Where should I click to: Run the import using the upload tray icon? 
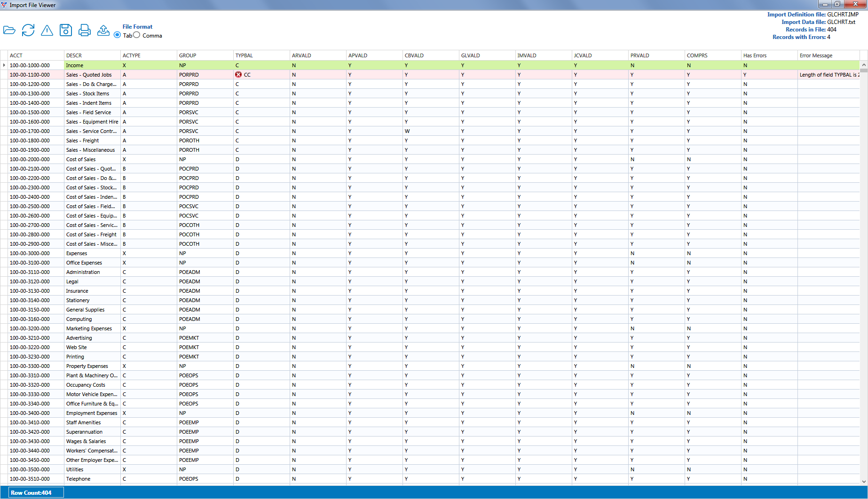pyautogui.click(x=103, y=31)
